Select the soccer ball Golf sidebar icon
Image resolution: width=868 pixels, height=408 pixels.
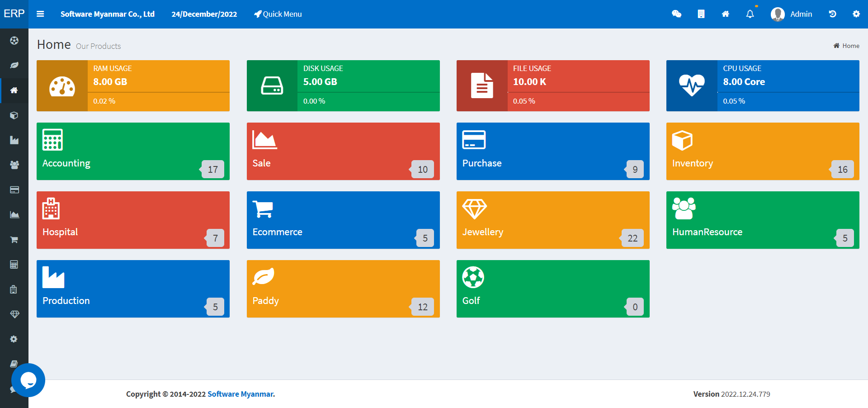tap(14, 41)
